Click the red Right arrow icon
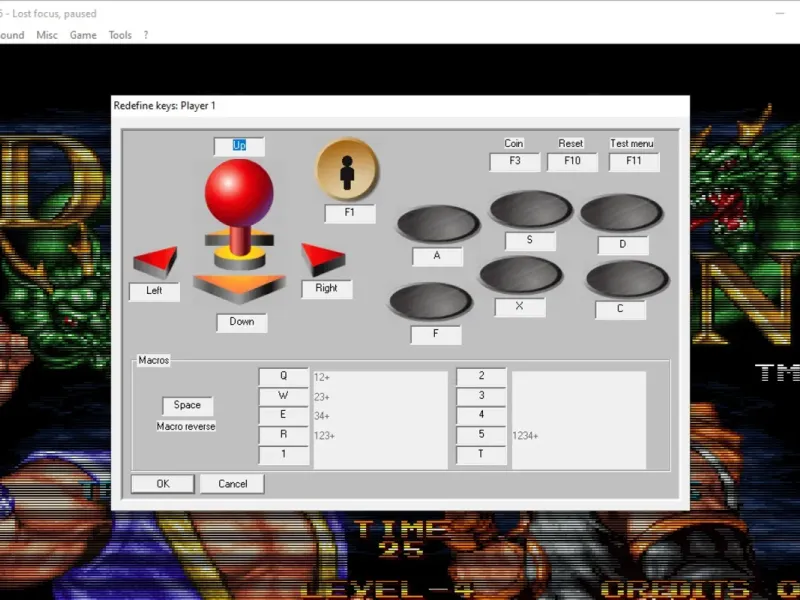The height and width of the screenshot is (600, 800). pyautogui.click(x=323, y=259)
